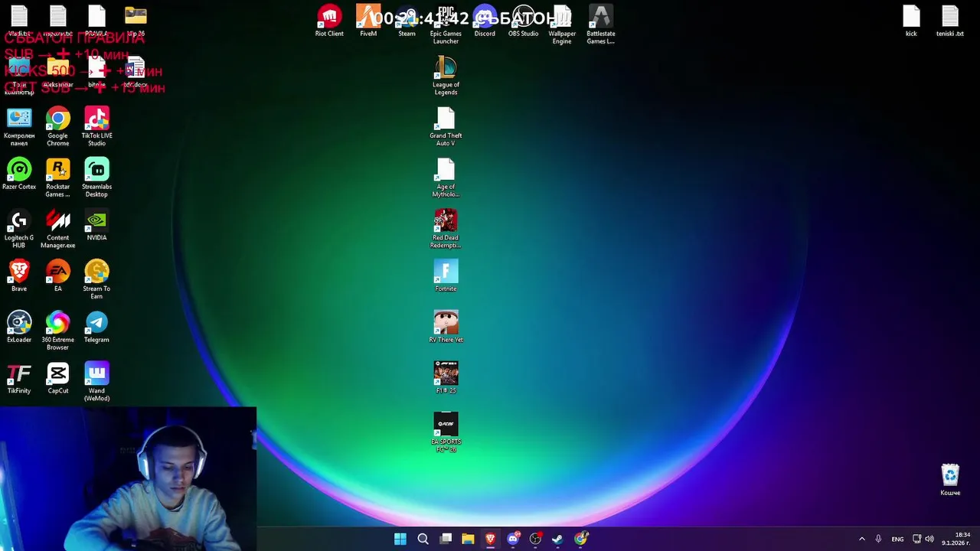Image resolution: width=980 pixels, height=551 pixels.
Task: Select the TikFinity desktop shortcut
Action: pyautogui.click(x=19, y=378)
